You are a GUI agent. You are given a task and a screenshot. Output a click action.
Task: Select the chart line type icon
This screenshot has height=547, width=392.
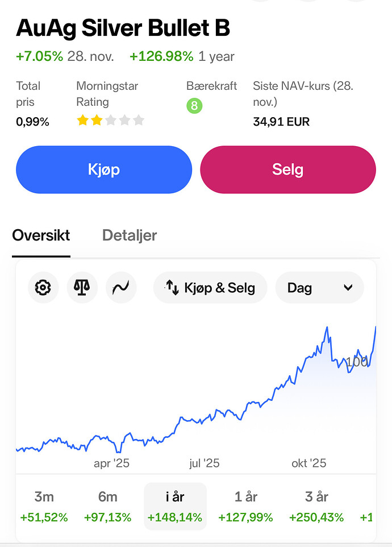pyautogui.click(x=120, y=288)
